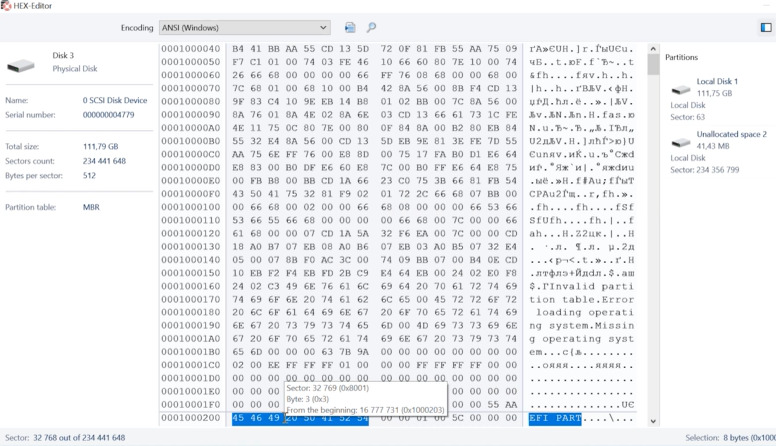
Task: Click the go-to-position icon next to Encoding
Action: [350, 28]
